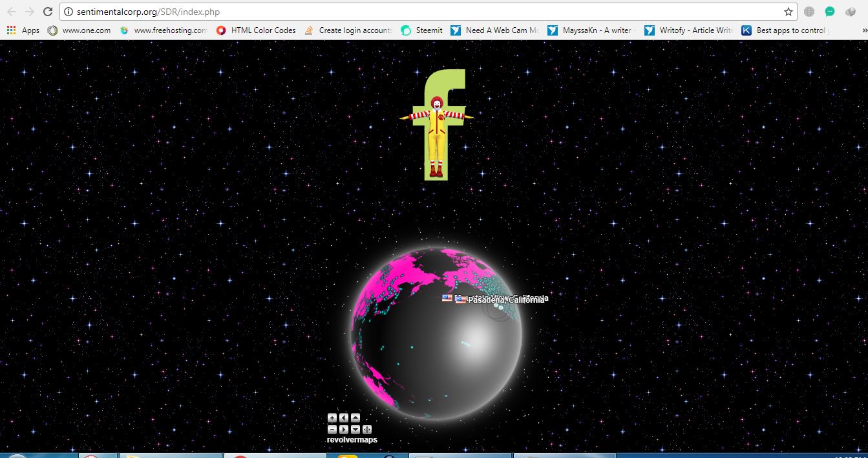
Task: Open the Best apps to control bookmark
Action: [x=786, y=30]
